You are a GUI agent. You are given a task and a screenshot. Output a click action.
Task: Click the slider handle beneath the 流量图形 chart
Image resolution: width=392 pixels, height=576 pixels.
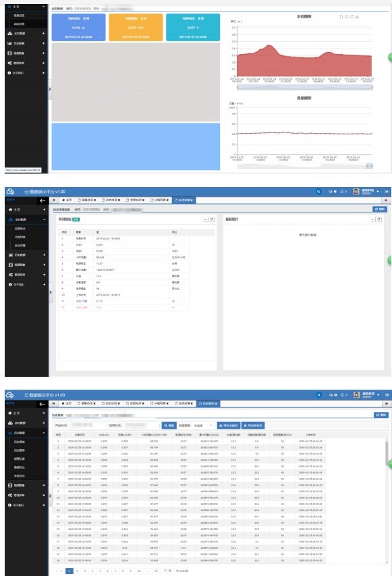369,166
